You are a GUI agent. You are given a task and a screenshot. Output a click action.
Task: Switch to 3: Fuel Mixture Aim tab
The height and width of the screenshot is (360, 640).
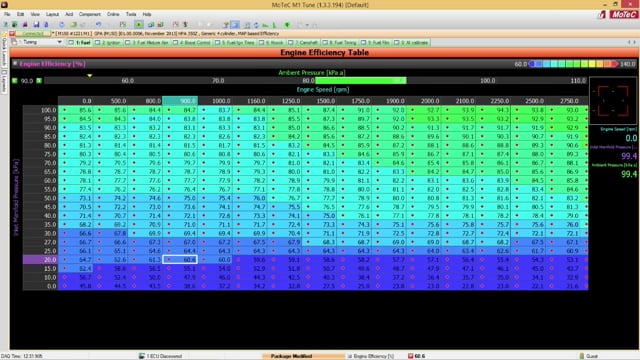147,42
